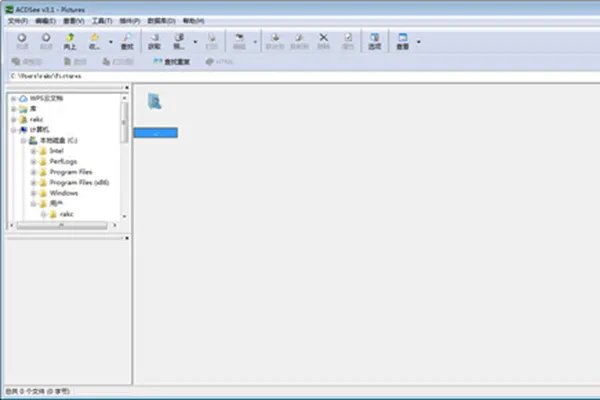
Task: Select the Program Files folder in tree
Action: coord(71,172)
